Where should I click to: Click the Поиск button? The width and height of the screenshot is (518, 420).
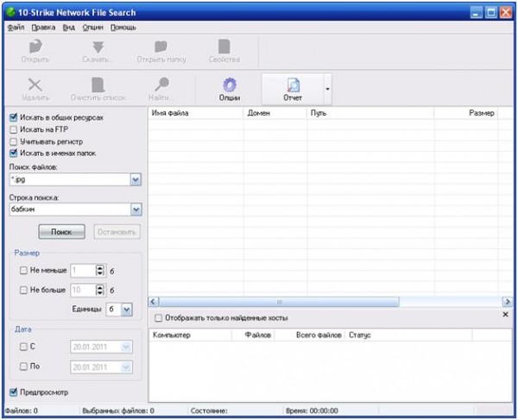tap(61, 232)
